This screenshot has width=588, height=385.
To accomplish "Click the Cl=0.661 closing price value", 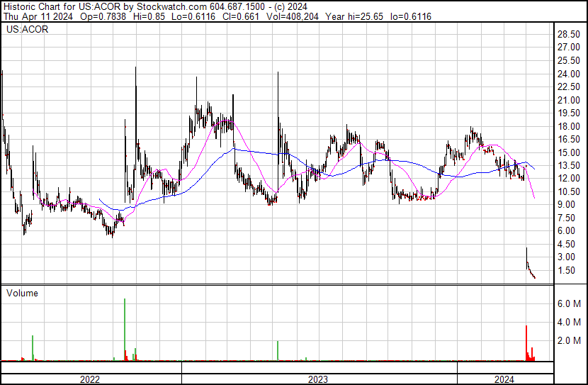I will [x=240, y=16].
